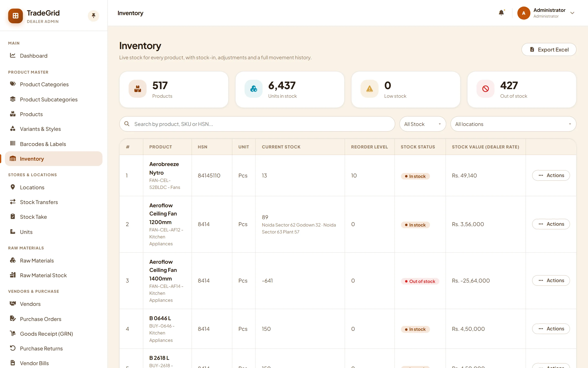This screenshot has height=368, width=588.
Task: Open Units sidebar item
Action: (53, 232)
